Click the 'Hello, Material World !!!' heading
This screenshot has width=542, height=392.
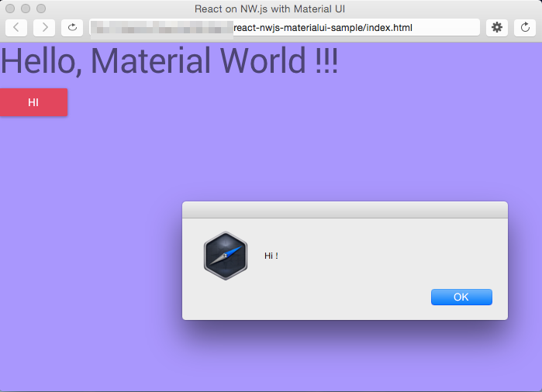[169, 61]
